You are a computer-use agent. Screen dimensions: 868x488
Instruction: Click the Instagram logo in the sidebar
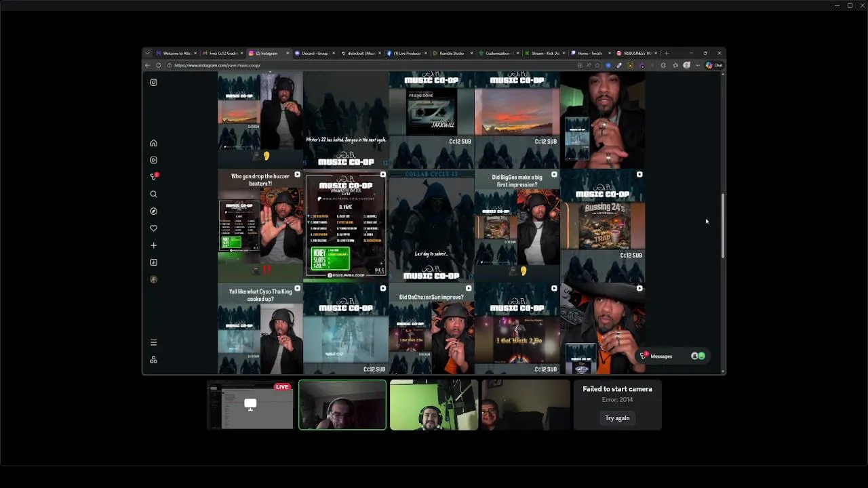(153, 83)
